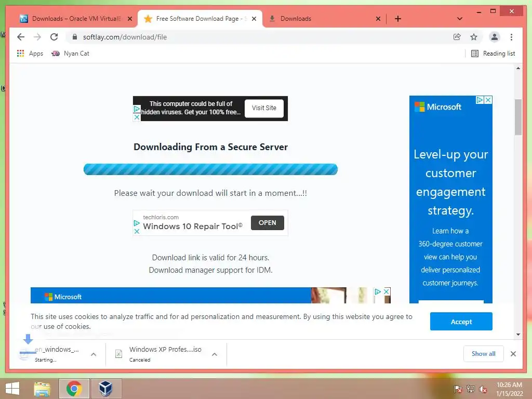Click the address bar URL field
The width and height of the screenshot is (532, 399).
[x=261, y=37]
